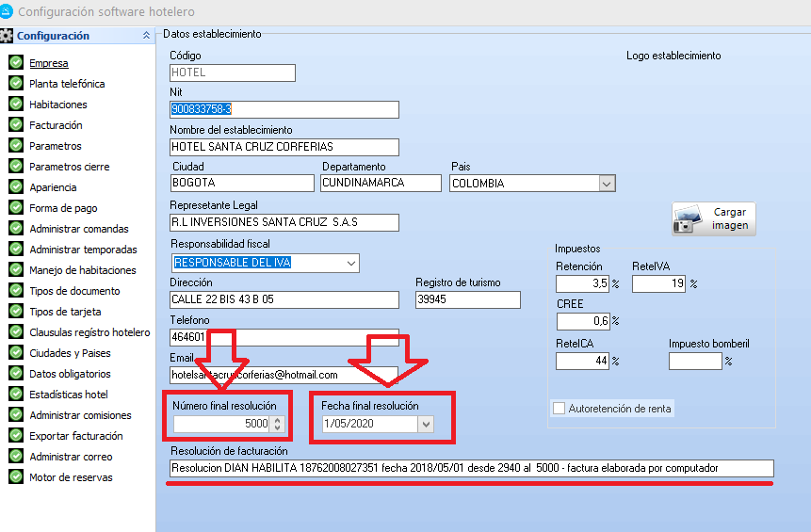Click the icon next to Planta telefónica
Screen dimensions: 811x532
tap(15, 84)
